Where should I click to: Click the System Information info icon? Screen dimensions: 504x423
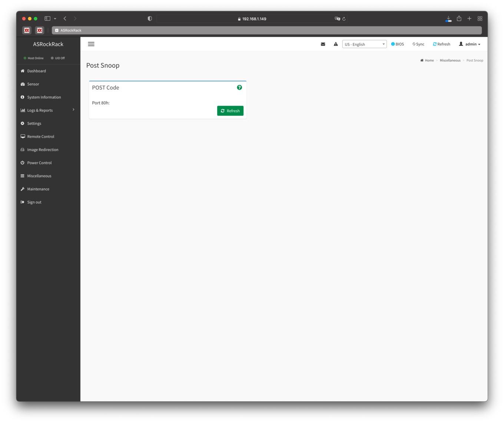(22, 97)
